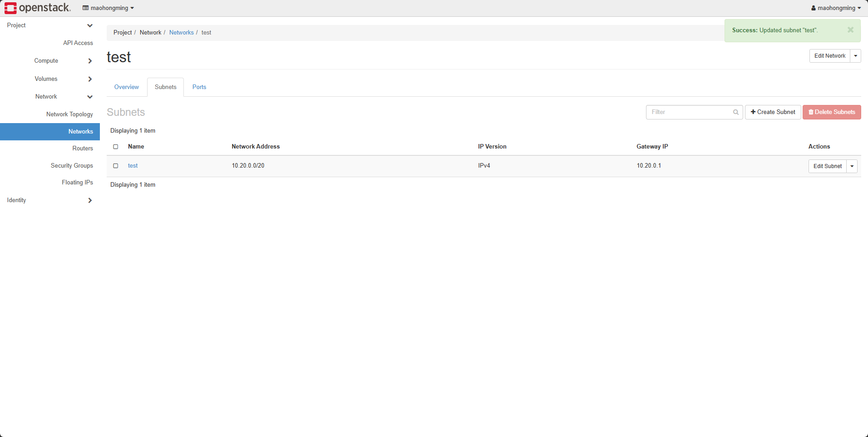Open Network Topology page
The width and height of the screenshot is (868, 437).
(69, 114)
